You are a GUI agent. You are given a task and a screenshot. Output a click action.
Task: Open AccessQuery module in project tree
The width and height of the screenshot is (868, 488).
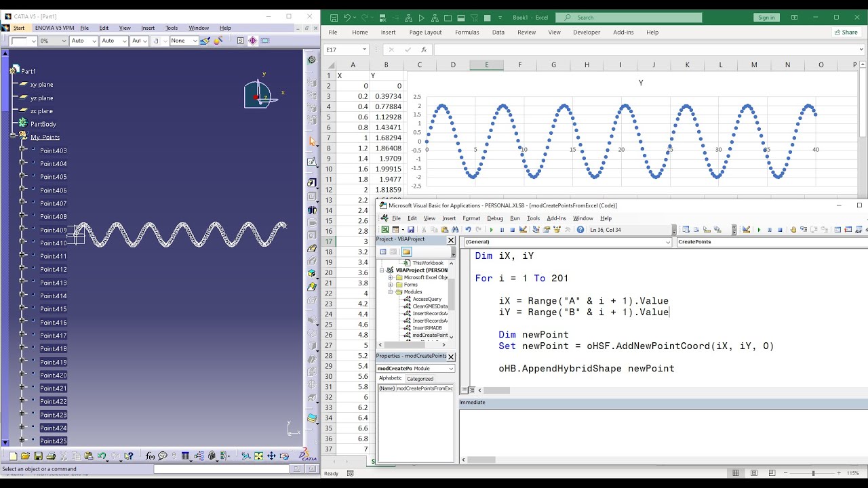click(x=427, y=299)
